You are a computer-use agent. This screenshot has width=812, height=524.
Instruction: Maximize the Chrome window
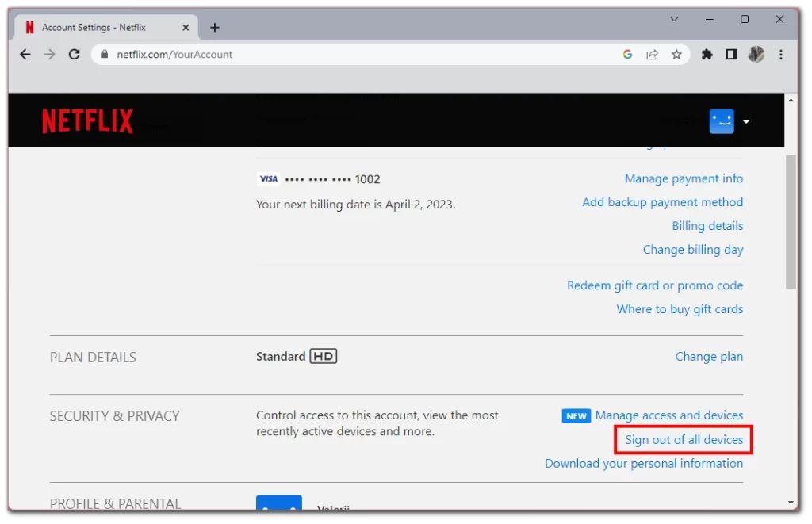click(745, 19)
